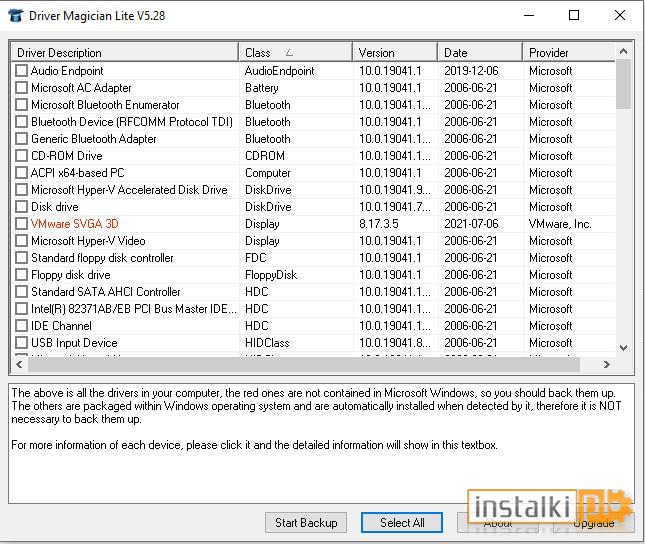Sort by Driver Description column header

[x=125, y=53]
